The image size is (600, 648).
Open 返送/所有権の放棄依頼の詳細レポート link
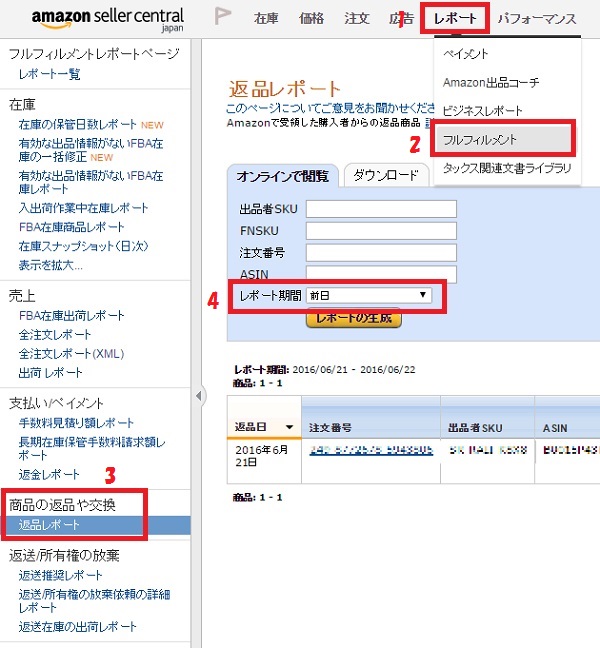[94, 601]
